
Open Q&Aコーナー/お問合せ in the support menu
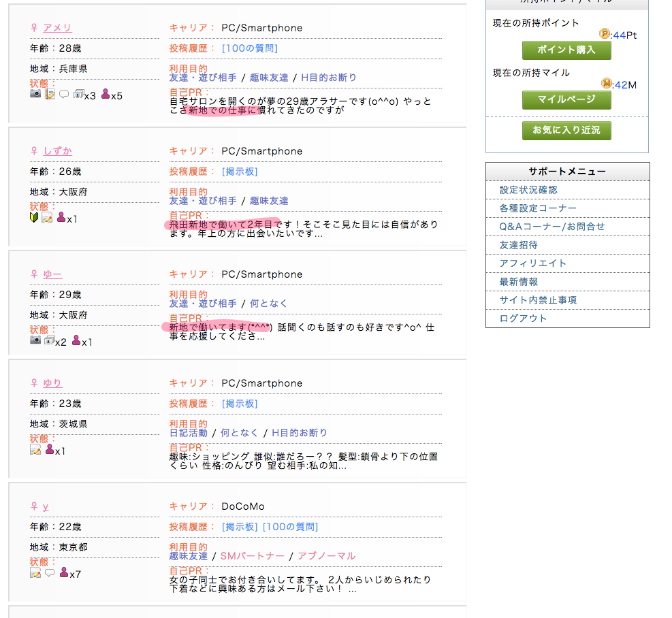tap(552, 227)
